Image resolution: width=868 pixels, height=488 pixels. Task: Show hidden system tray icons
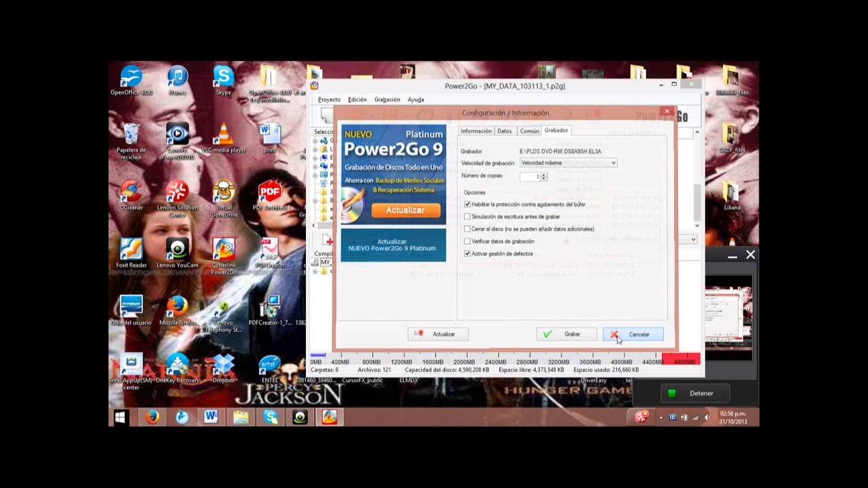[x=661, y=418]
